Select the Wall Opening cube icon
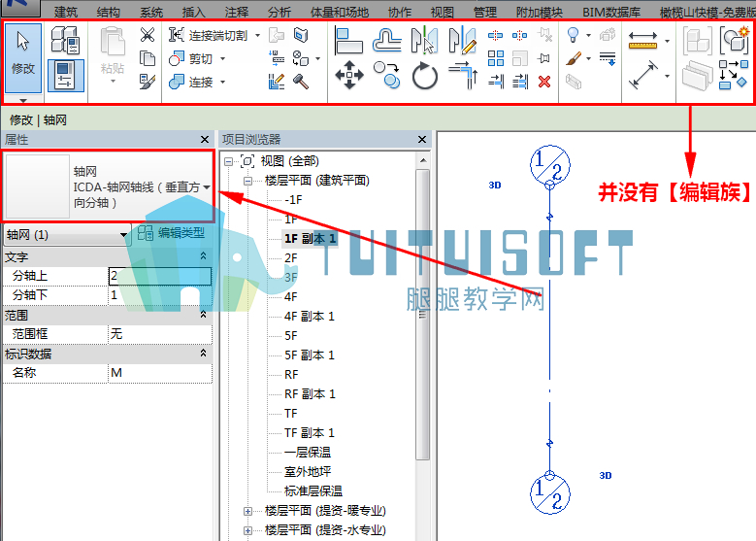This screenshot has width=756, height=541. [x=301, y=35]
